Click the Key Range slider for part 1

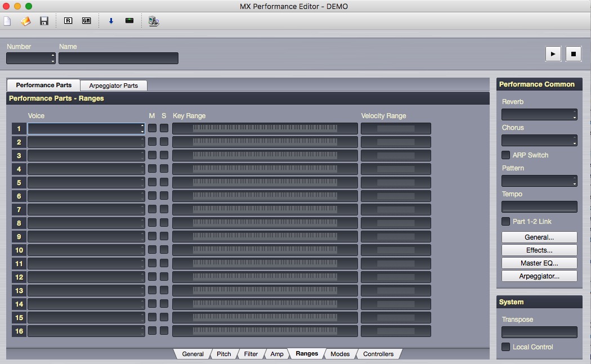tap(265, 128)
